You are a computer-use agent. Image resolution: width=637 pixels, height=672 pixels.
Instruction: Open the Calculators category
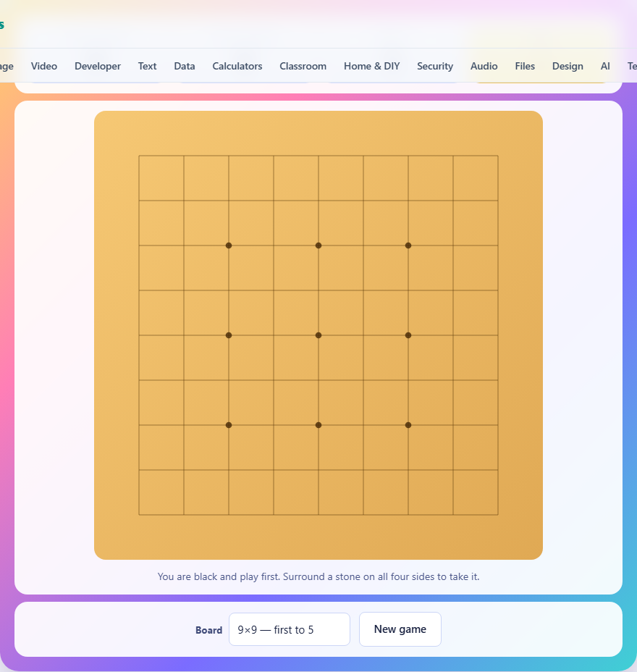tap(237, 66)
